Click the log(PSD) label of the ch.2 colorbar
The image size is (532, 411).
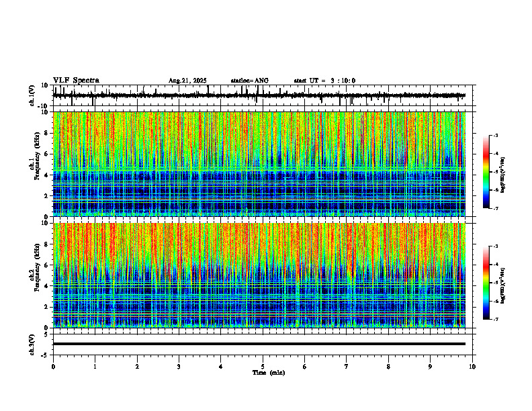(x=503, y=285)
